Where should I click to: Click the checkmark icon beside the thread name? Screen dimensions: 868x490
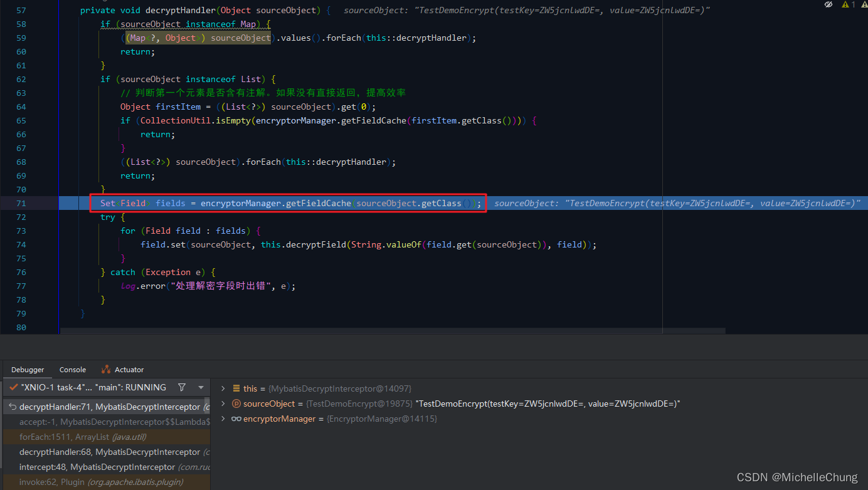coord(13,387)
